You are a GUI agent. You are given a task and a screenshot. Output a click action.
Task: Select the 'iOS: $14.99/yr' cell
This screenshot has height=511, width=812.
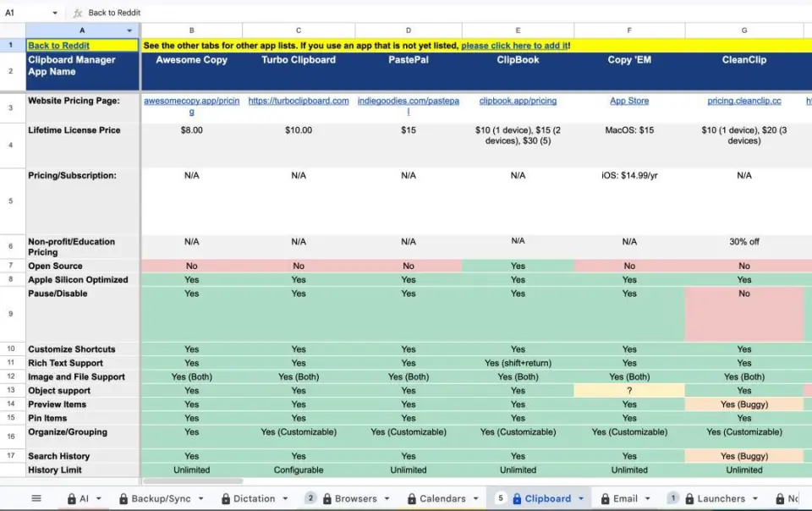[x=629, y=201]
